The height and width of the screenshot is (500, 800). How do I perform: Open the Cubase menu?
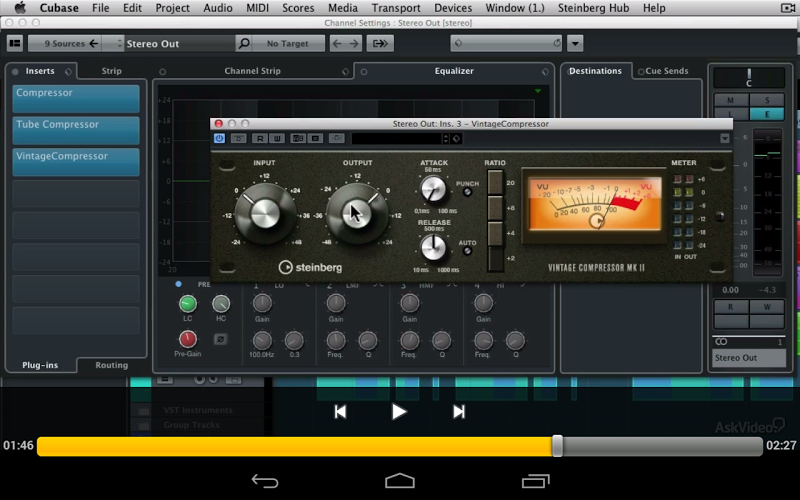(59, 8)
